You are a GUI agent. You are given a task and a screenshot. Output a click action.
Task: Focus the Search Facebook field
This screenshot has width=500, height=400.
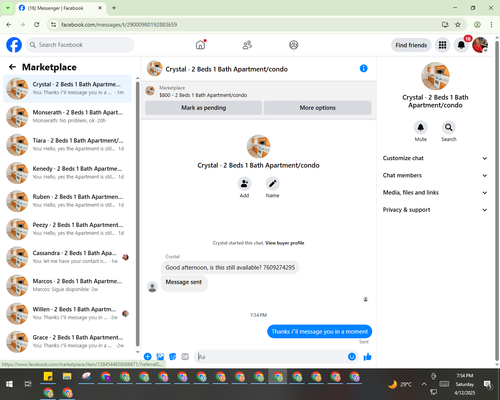tap(80, 45)
